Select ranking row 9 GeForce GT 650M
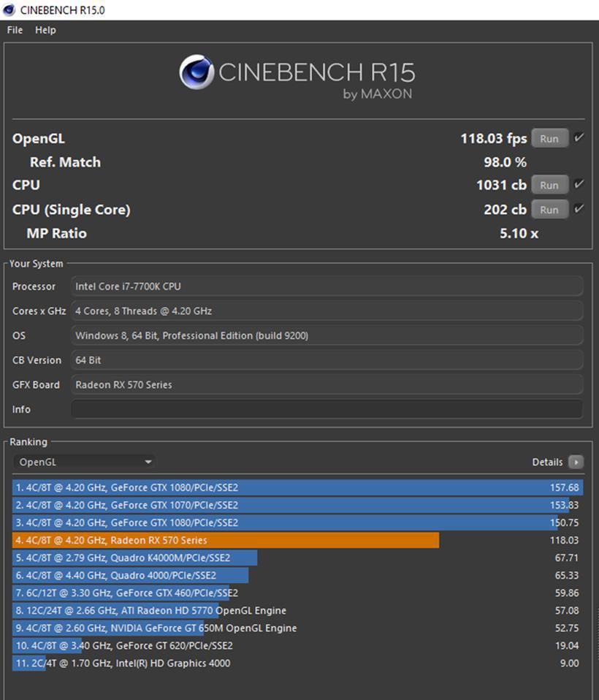Screen dimensions: 599x700 click(x=298, y=628)
